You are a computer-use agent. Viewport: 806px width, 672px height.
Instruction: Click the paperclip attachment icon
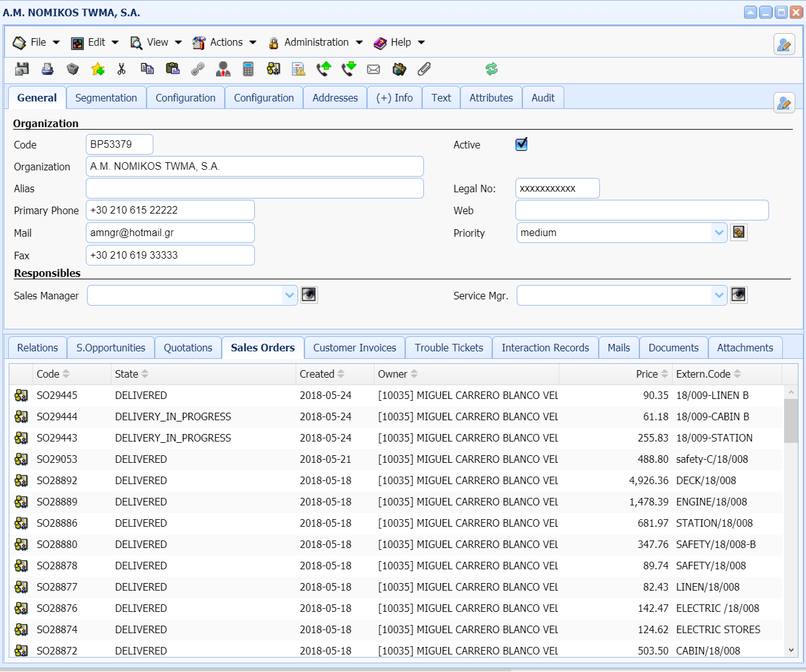point(424,70)
